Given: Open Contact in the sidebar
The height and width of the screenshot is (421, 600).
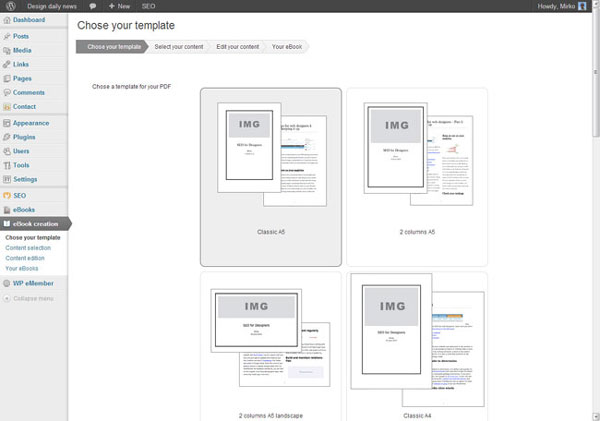Looking at the screenshot, I should [x=24, y=107].
